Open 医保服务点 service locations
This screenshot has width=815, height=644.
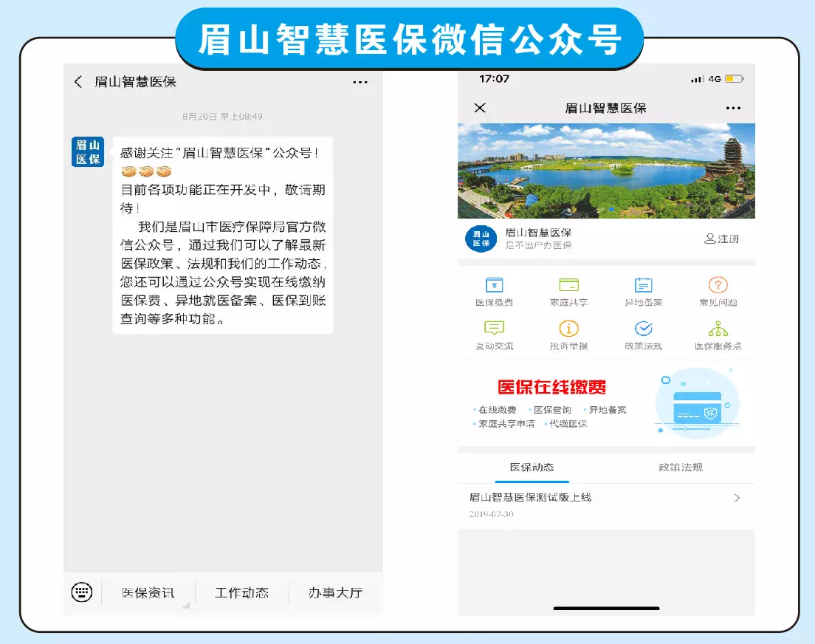tap(718, 335)
